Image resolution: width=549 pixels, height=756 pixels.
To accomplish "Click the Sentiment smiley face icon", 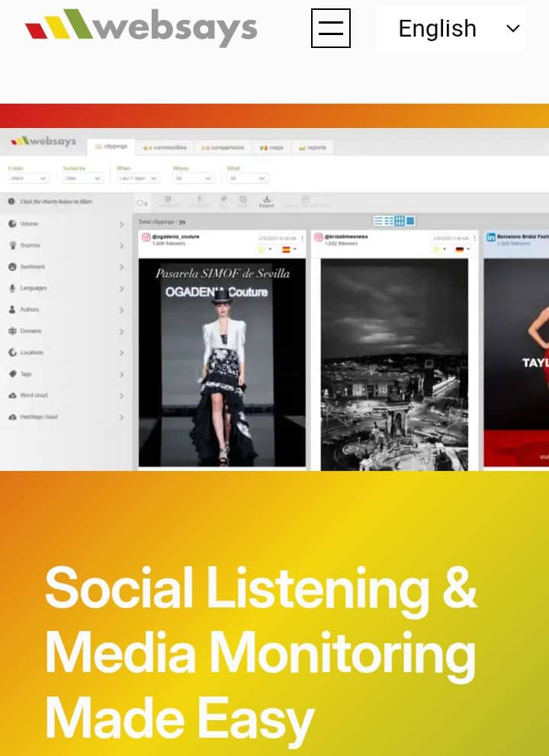I will 12,267.
